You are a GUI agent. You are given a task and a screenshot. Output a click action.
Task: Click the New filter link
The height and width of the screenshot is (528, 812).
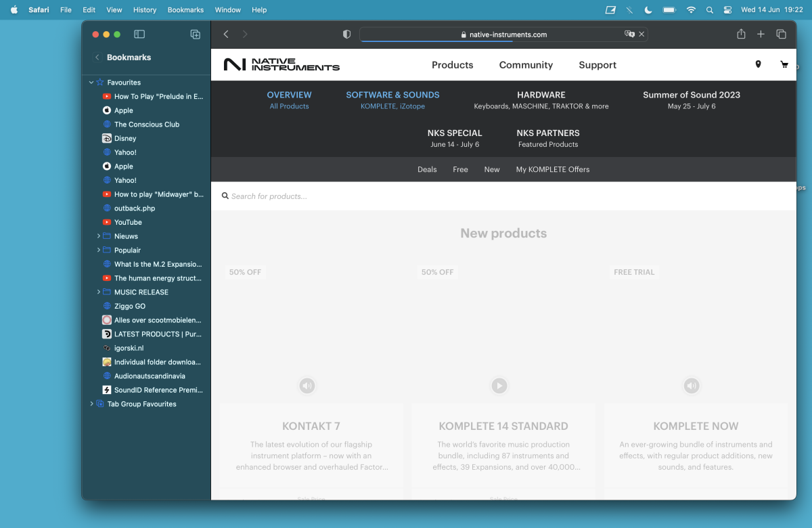pos(492,169)
